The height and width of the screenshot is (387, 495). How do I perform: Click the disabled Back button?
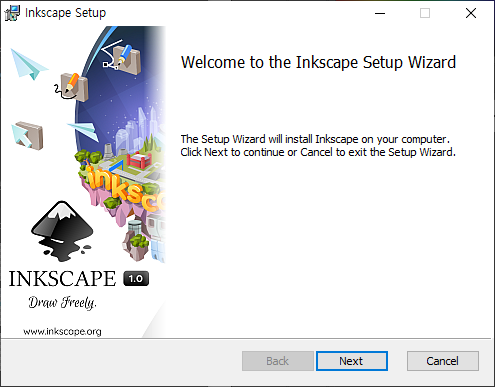pyautogui.click(x=278, y=361)
